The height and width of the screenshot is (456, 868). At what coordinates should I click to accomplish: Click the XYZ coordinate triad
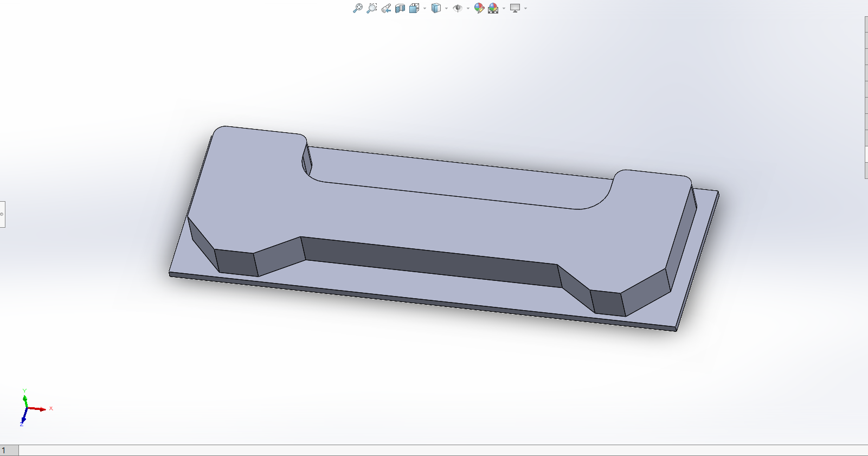pos(27,408)
